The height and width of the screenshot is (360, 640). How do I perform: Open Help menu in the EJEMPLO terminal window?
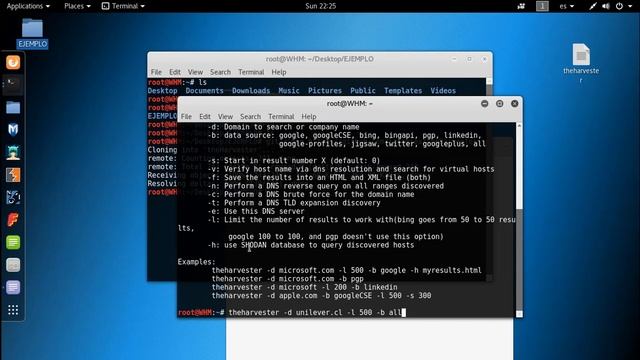(x=279, y=72)
